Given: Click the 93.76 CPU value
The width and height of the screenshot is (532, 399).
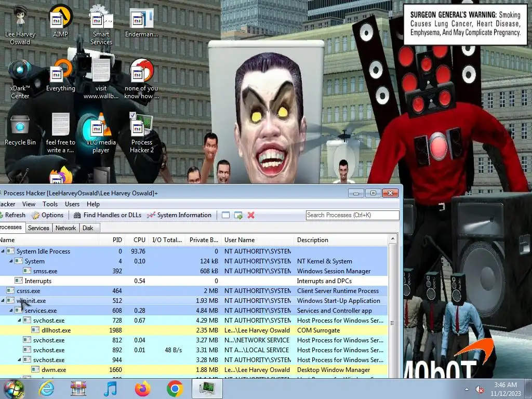Looking at the screenshot, I should coord(138,251).
